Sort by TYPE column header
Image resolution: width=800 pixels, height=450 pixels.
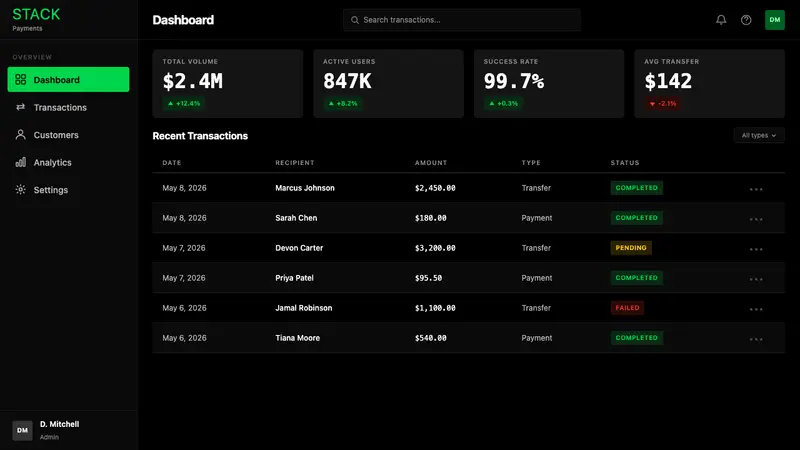(531, 163)
